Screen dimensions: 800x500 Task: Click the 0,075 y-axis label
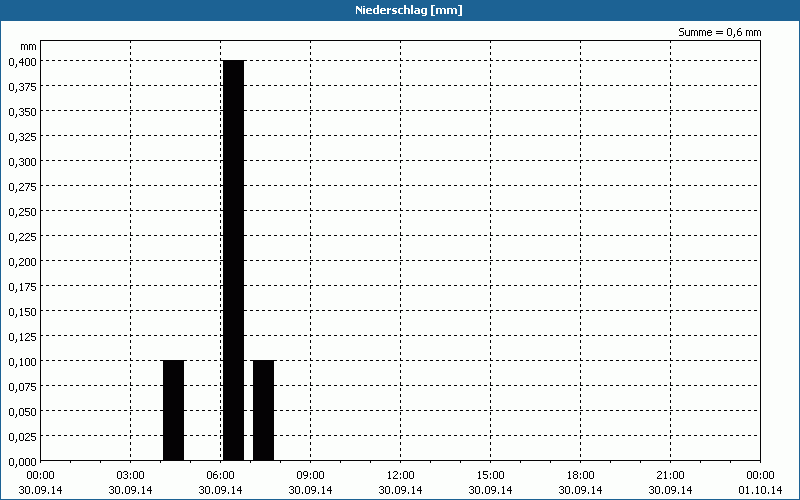[23, 386]
